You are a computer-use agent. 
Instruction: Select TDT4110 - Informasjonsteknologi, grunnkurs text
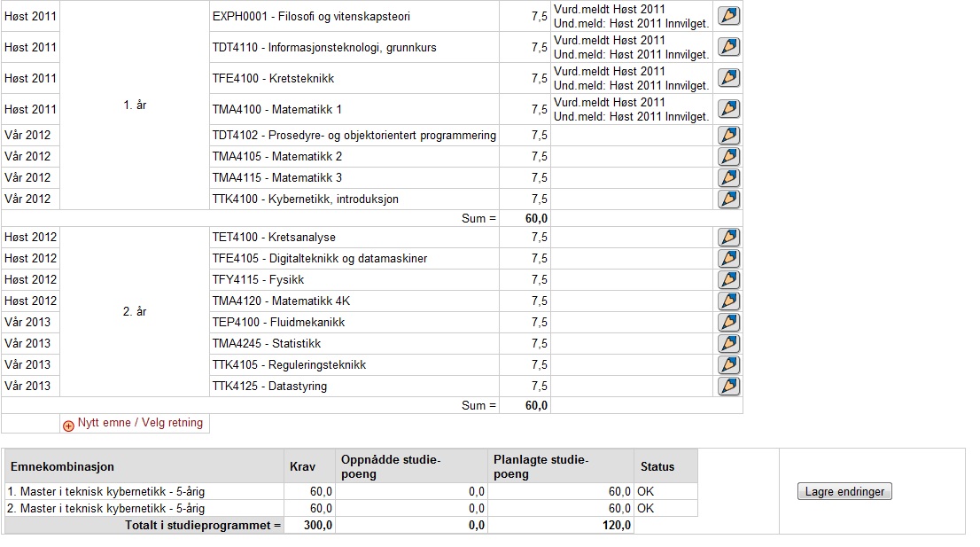coord(324,48)
